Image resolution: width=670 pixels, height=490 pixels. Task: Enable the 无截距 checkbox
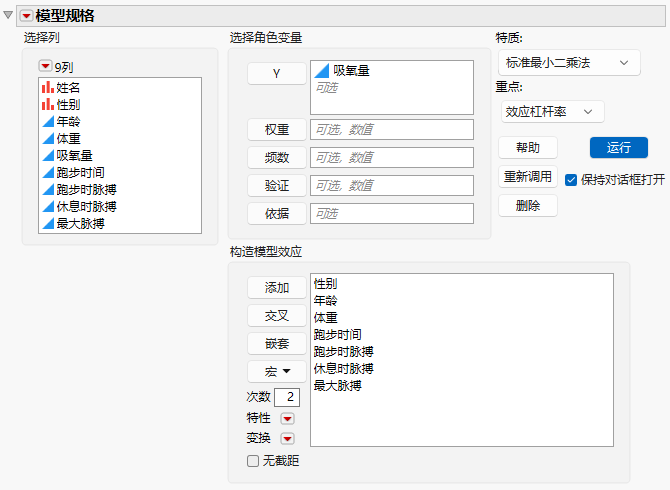click(x=253, y=461)
